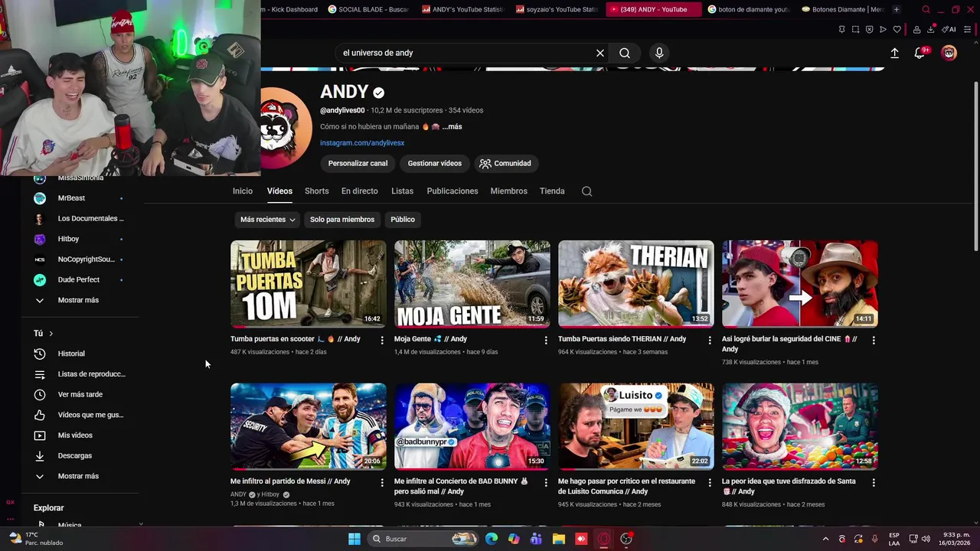980x551 pixels.
Task: Search within channel using magnifier icon
Action: pos(586,191)
